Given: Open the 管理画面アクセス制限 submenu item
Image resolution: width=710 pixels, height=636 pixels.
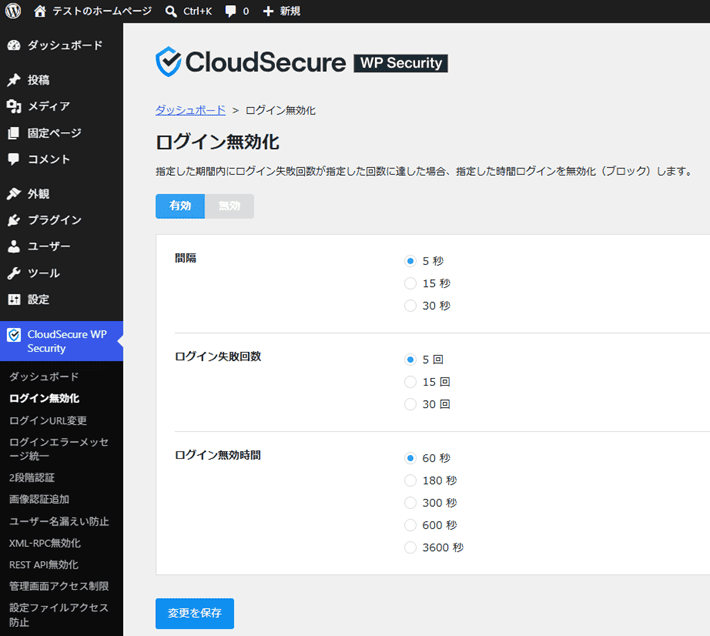Looking at the screenshot, I should [x=59, y=586].
